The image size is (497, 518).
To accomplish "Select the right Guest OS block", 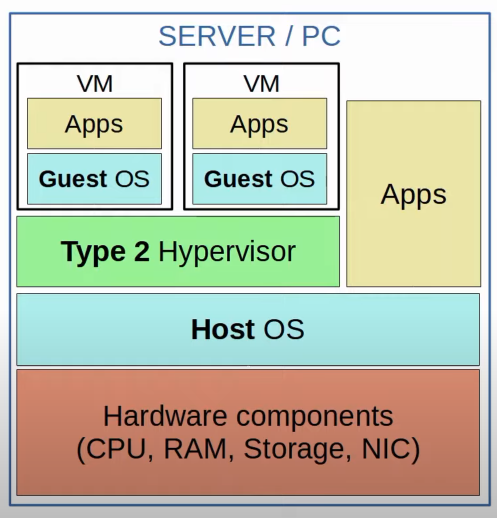I will point(260,179).
